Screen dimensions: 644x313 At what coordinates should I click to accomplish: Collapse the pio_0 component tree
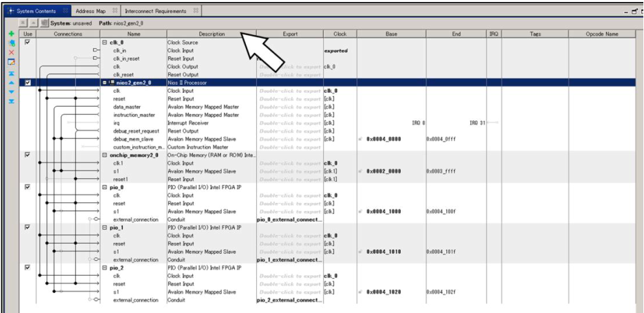click(x=105, y=188)
